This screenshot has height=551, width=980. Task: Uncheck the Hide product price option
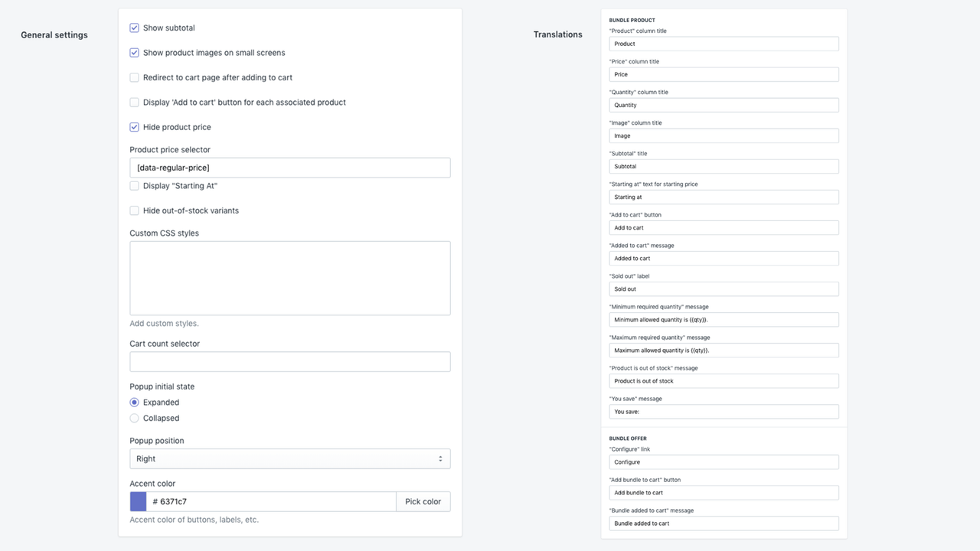pyautogui.click(x=135, y=127)
